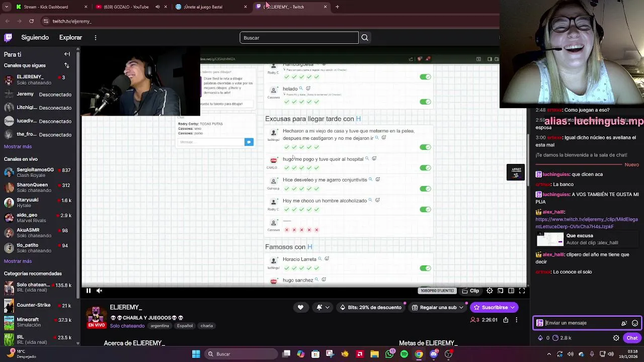The width and height of the screenshot is (644, 362).
Task: Expand Regalar una sub options
Action: pos(437,307)
